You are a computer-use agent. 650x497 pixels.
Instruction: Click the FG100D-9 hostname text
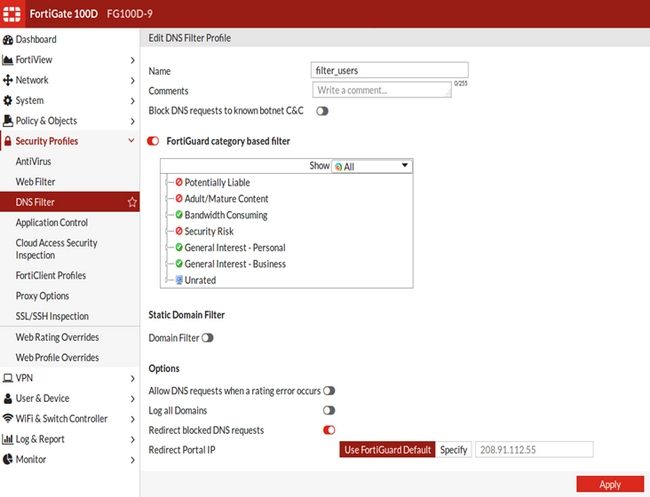pyautogui.click(x=130, y=14)
